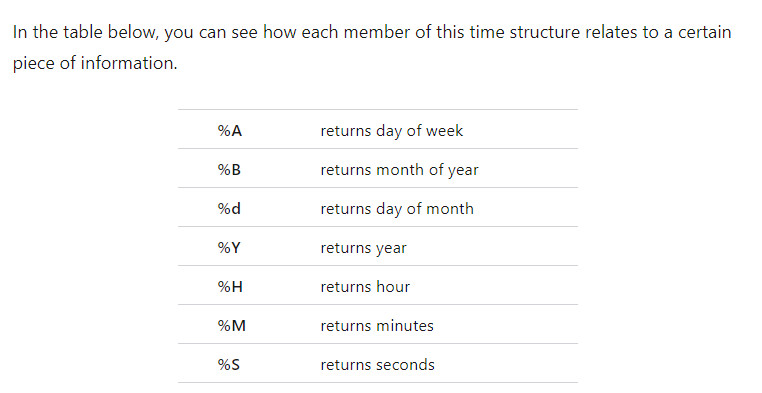Click the %S format code cell
Screen dimensions: 762x393
[x=228, y=365]
